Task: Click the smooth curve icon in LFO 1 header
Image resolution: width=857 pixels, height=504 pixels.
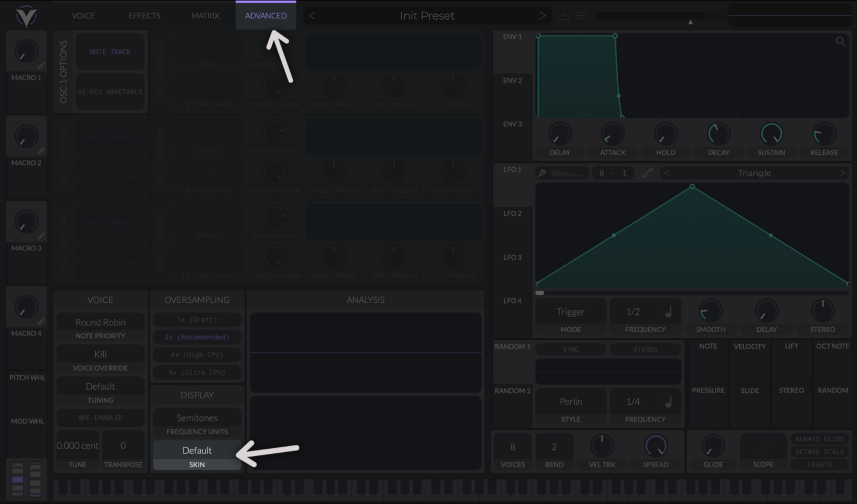Action: point(648,173)
